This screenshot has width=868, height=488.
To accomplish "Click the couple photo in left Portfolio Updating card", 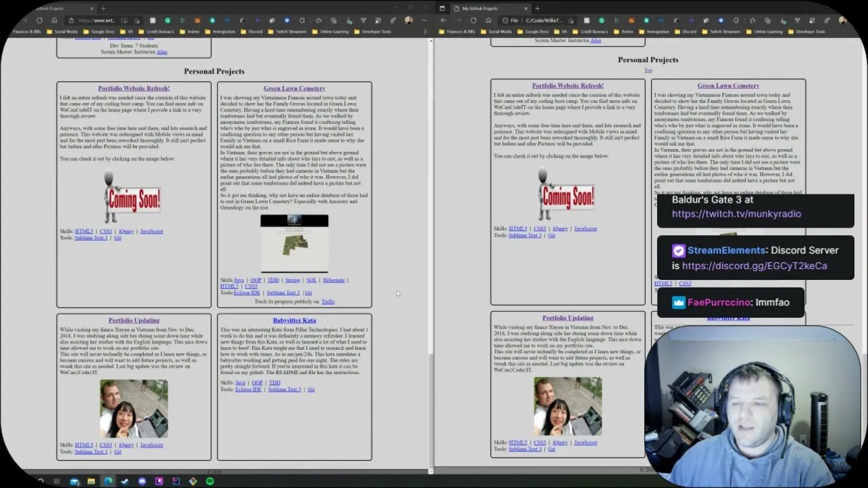I will (134, 409).
